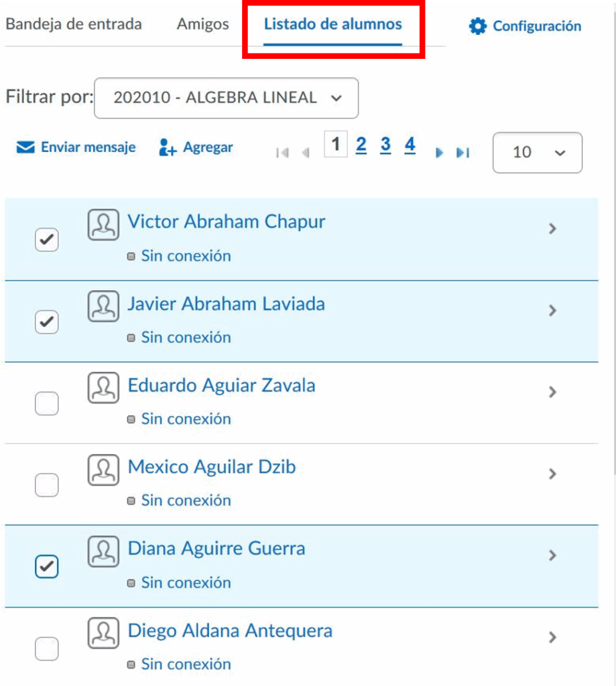Go to next page arrow icon
The height and width of the screenshot is (686, 616).
click(440, 153)
